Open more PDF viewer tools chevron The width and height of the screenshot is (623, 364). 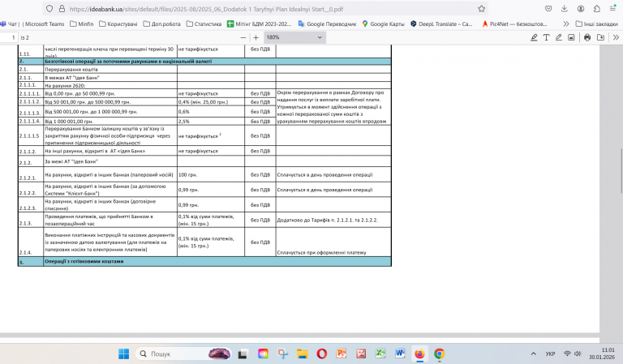coord(616,37)
